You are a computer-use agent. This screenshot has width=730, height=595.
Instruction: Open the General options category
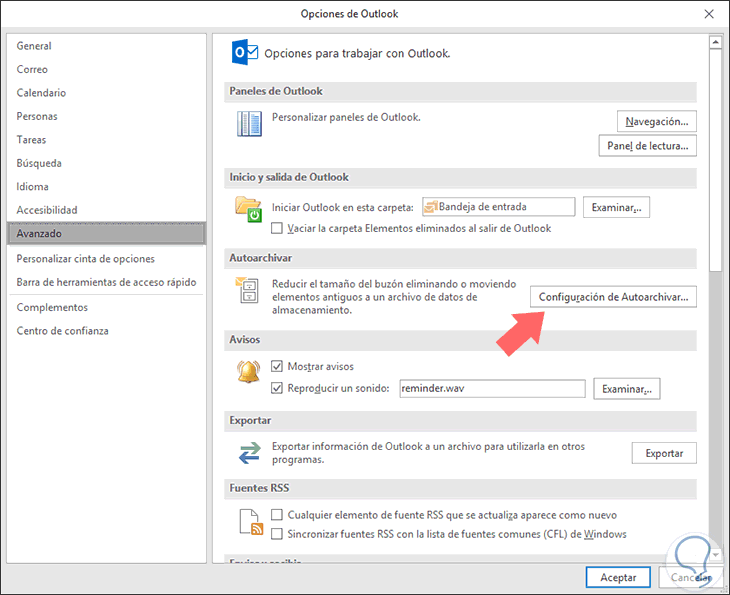(107, 46)
